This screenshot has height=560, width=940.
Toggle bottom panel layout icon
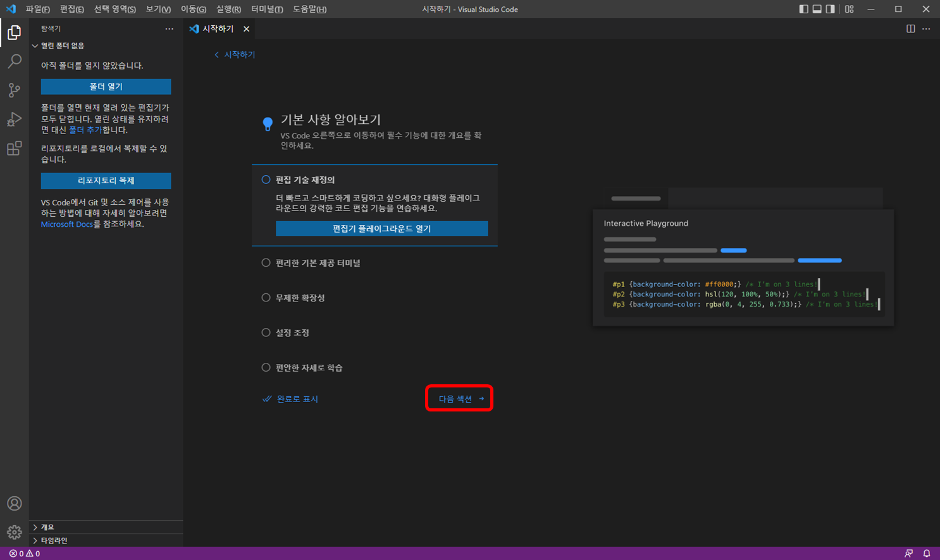[817, 9]
